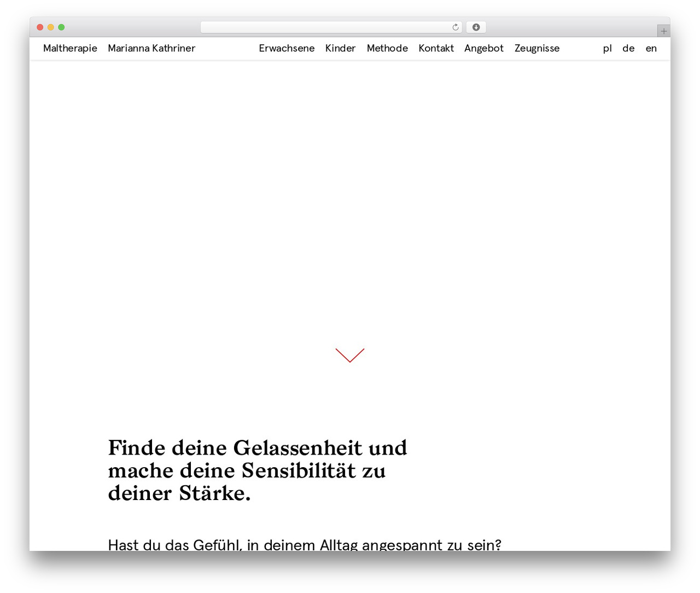Minimize the window with the yellow button

[51, 27]
